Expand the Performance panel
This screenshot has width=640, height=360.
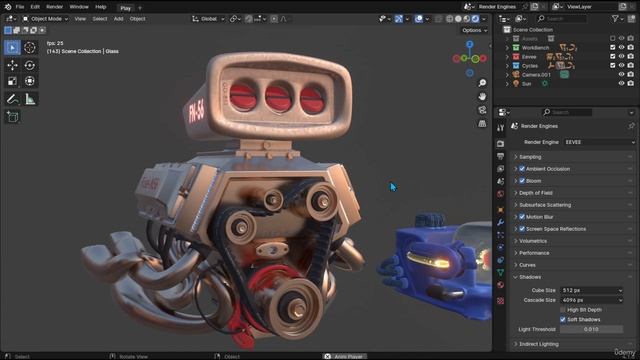[x=516, y=253]
